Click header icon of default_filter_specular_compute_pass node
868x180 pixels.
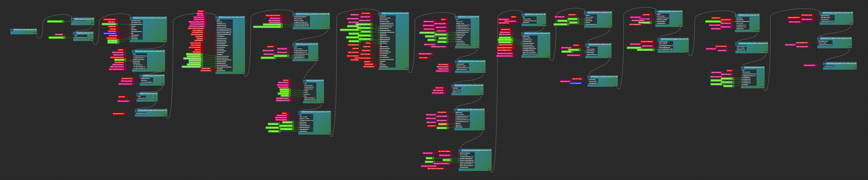coord(457,61)
